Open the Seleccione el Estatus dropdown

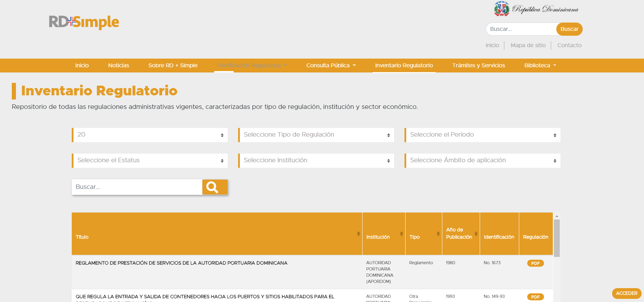pos(150,161)
